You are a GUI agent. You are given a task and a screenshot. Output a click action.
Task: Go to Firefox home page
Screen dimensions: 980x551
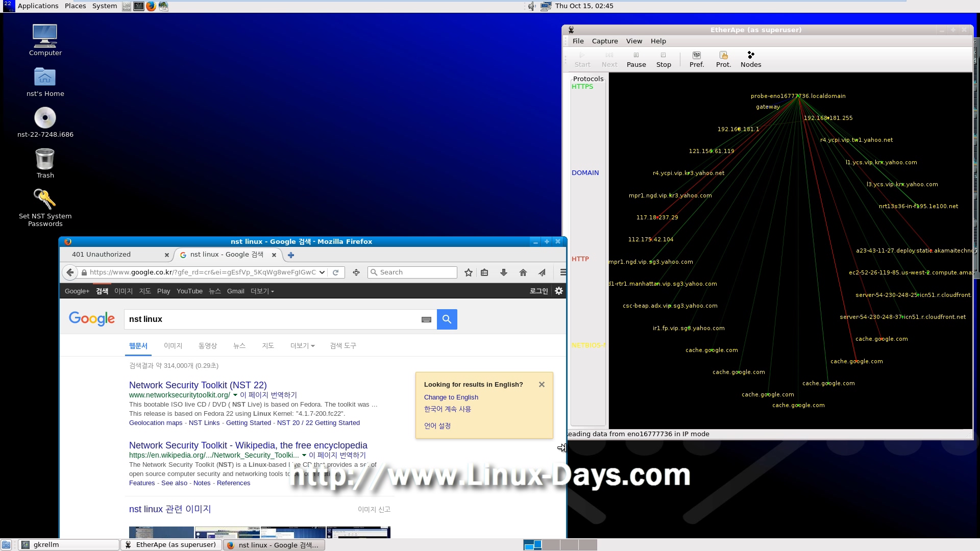tap(523, 272)
